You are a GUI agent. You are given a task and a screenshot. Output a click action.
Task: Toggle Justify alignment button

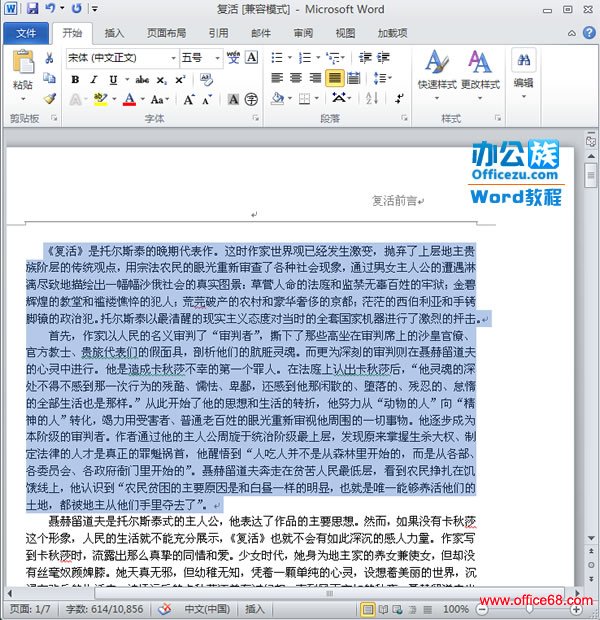[x=335, y=78]
